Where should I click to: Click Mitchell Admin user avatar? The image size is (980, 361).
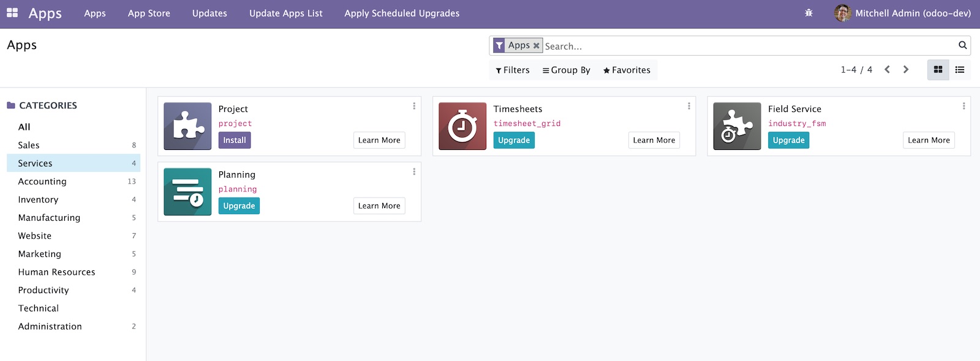click(x=843, y=13)
